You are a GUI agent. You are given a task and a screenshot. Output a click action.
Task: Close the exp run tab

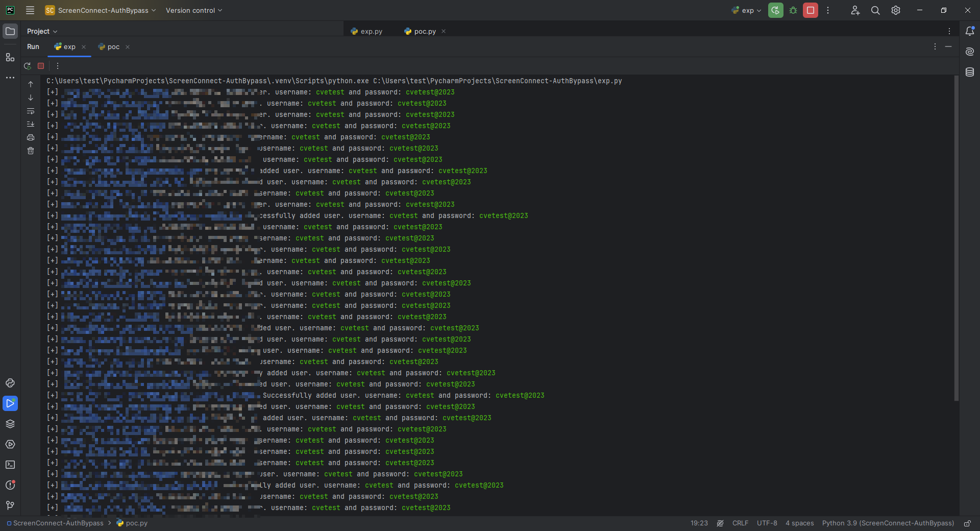[x=84, y=47]
